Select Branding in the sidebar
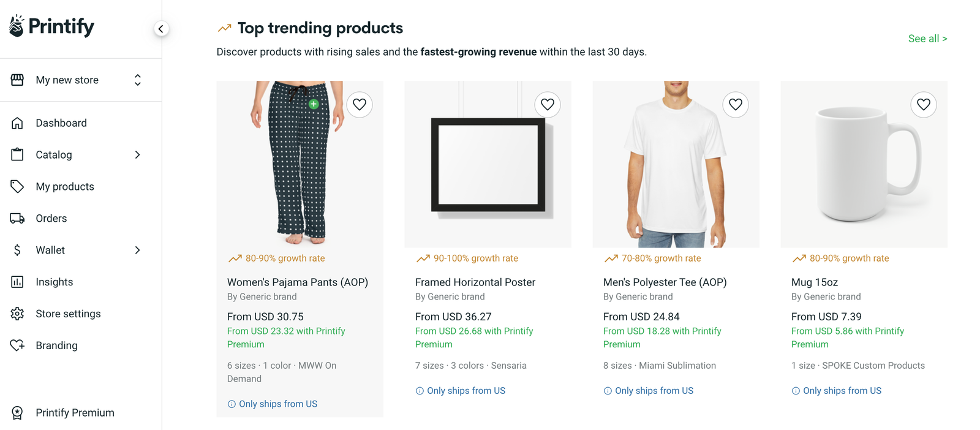 (56, 345)
